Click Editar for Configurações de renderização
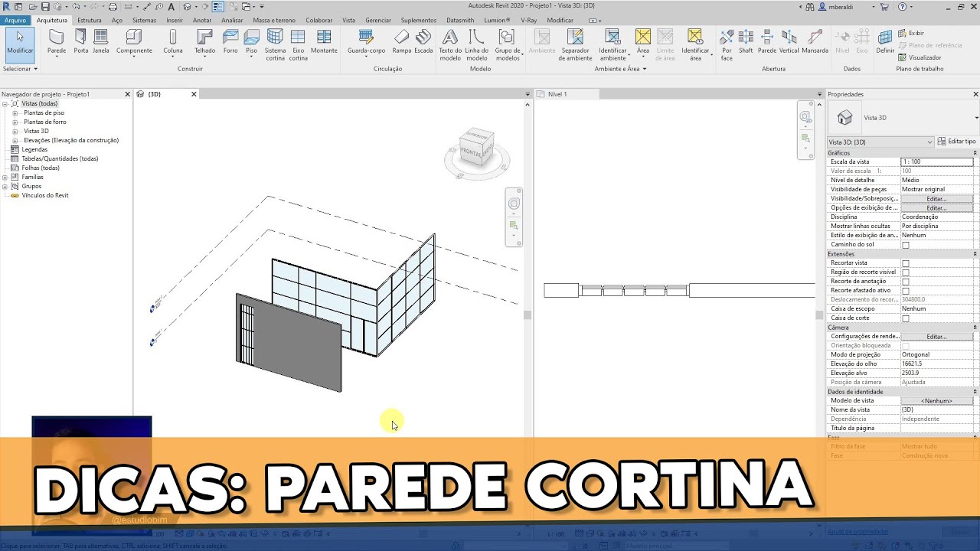Screen dimensions: 980x551 [936, 337]
